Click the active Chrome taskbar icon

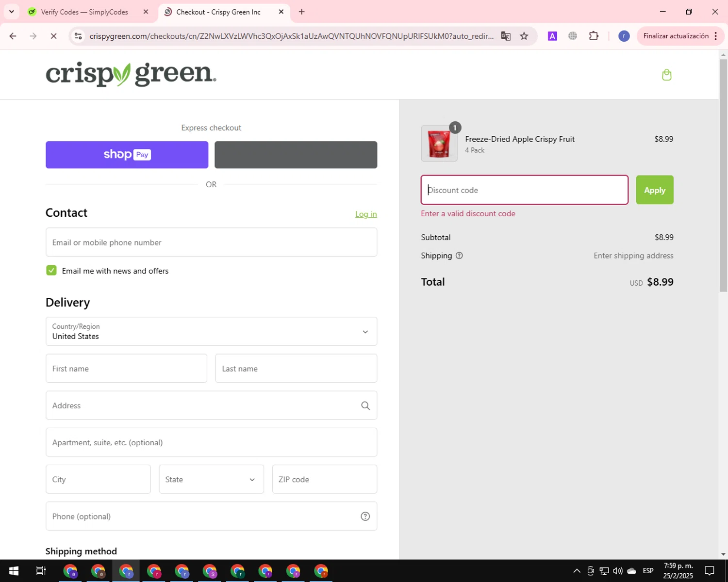pyautogui.click(x=126, y=571)
